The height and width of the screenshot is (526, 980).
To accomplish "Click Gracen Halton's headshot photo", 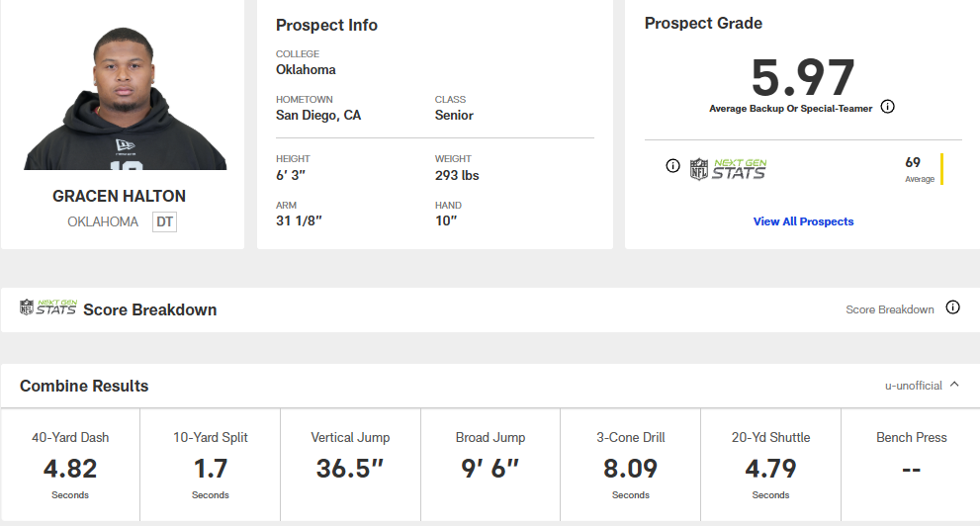I will [x=126, y=99].
